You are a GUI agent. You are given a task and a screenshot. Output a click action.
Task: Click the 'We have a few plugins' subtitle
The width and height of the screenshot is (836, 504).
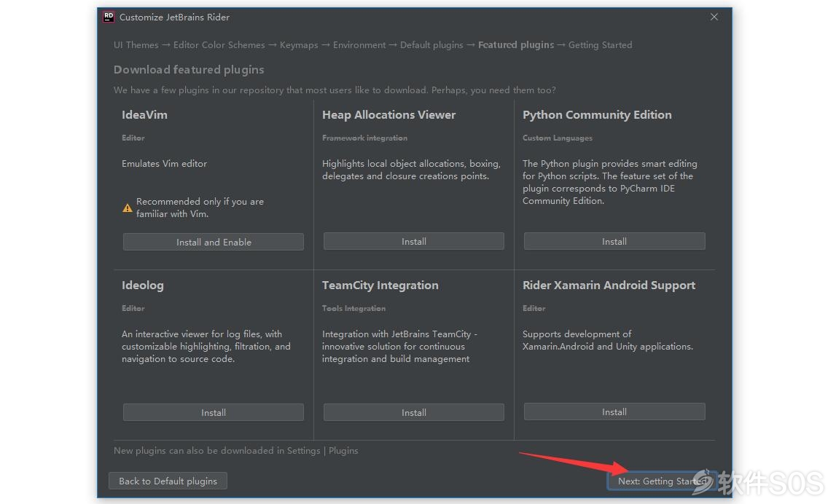pos(335,90)
